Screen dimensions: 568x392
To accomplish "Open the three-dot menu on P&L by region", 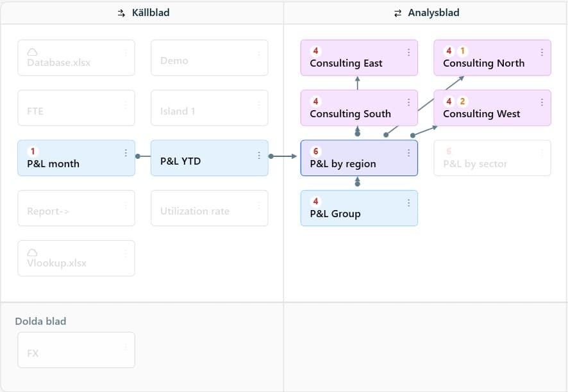I will point(409,152).
